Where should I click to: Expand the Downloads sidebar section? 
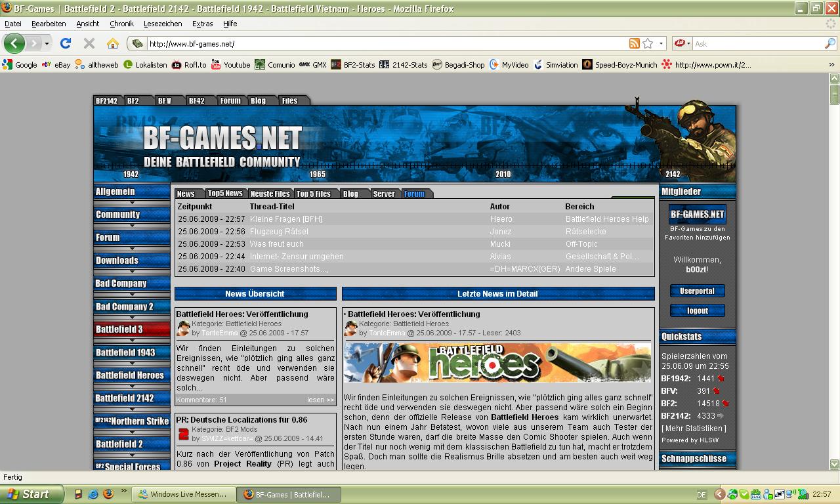click(132, 261)
